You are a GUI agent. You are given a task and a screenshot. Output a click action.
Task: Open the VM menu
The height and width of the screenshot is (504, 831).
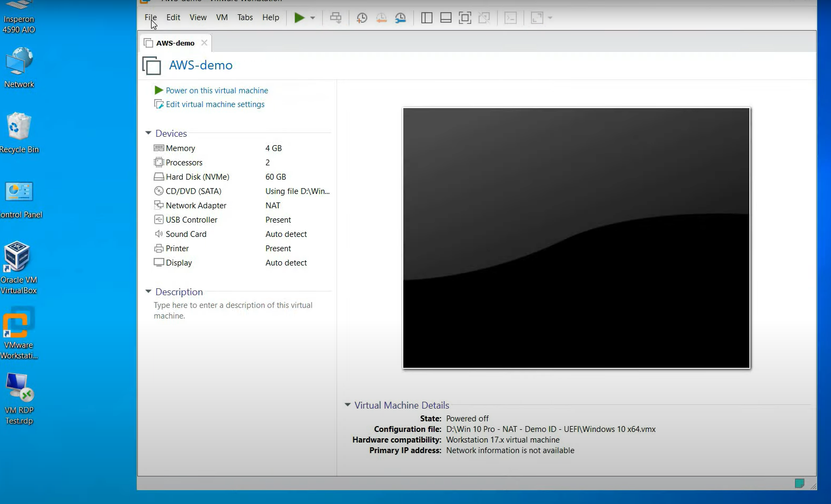[x=222, y=17]
